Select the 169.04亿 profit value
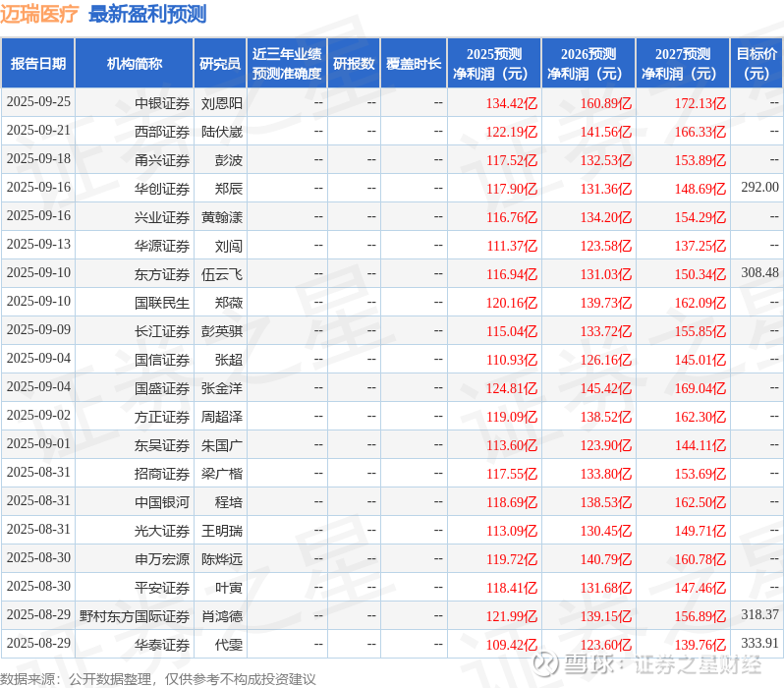 point(700,389)
